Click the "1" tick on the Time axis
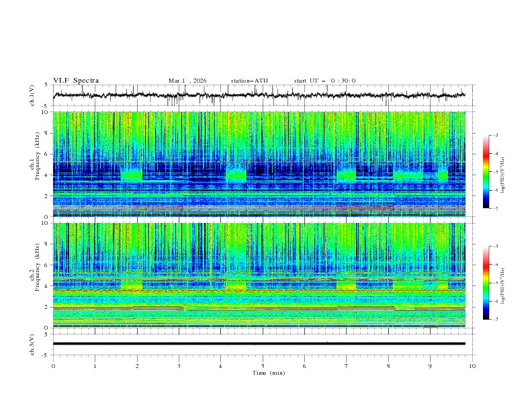 coord(95,366)
